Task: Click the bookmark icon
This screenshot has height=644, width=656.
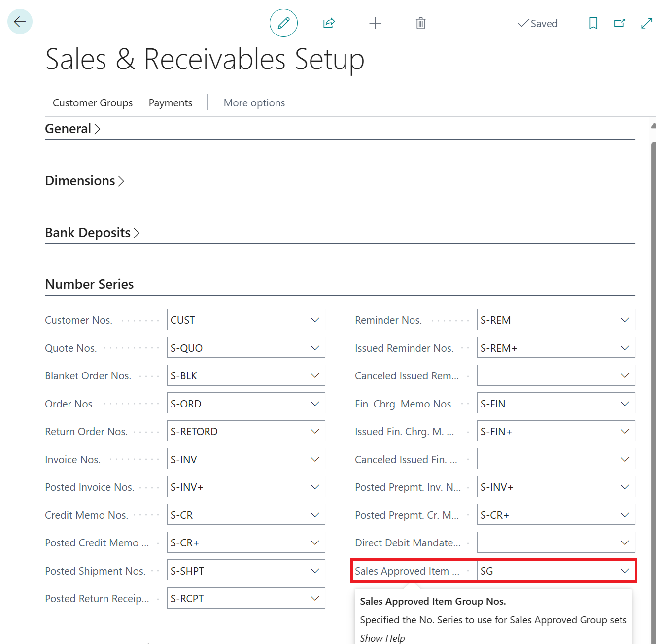Action: (593, 23)
